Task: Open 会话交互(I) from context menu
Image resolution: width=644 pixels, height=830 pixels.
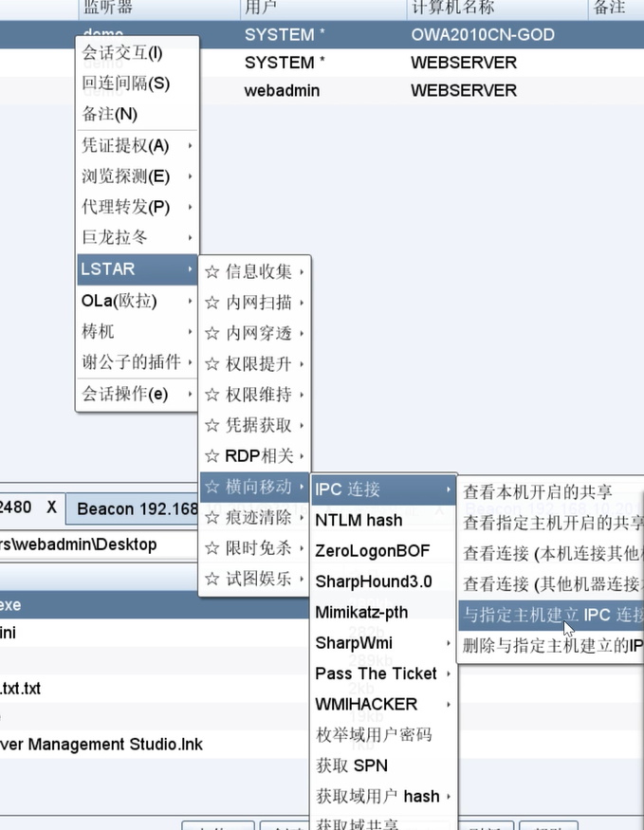Action: click(x=123, y=53)
